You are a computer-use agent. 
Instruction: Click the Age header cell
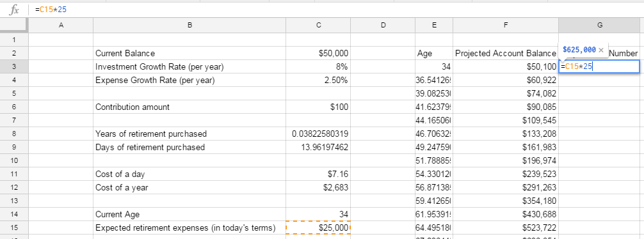[x=434, y=53]
